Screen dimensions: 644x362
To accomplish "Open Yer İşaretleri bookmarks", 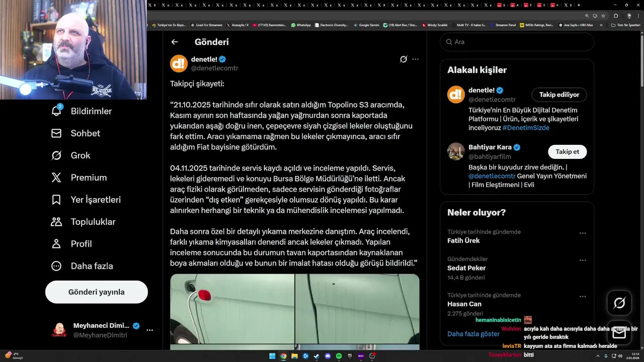I will tap(86, 200).
